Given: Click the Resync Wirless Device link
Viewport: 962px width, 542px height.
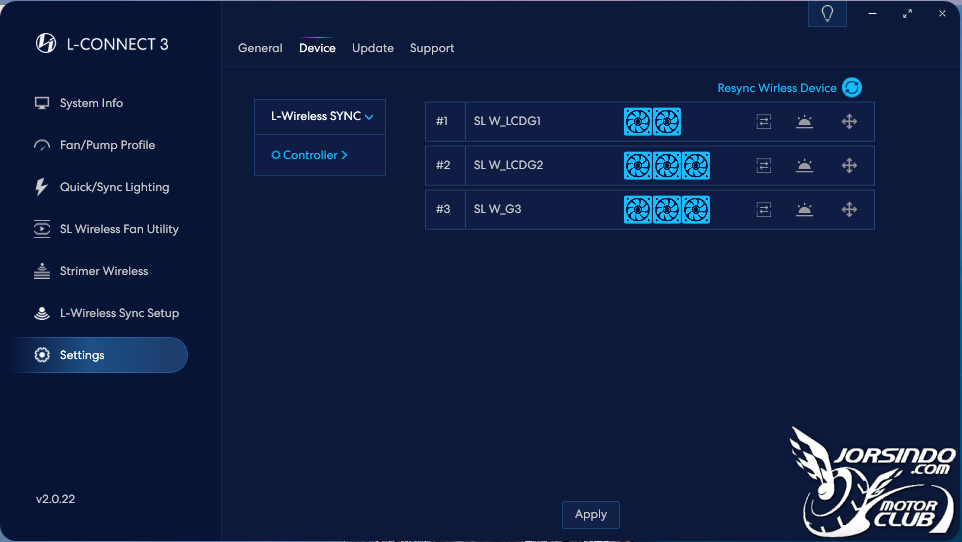Looking at the screenshot, I should click(x=777, y=88).
